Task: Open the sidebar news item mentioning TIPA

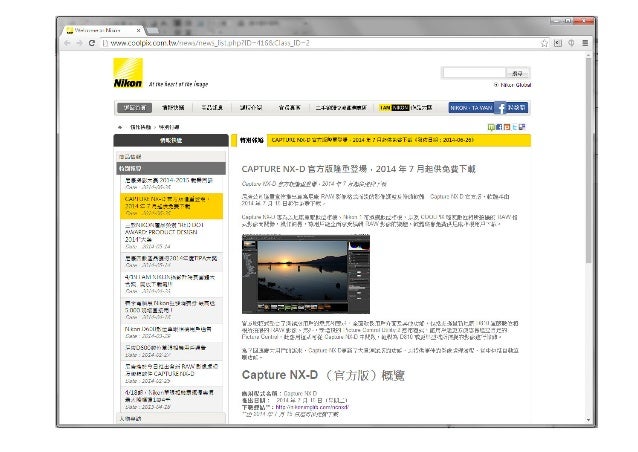Action: point(172,262)
